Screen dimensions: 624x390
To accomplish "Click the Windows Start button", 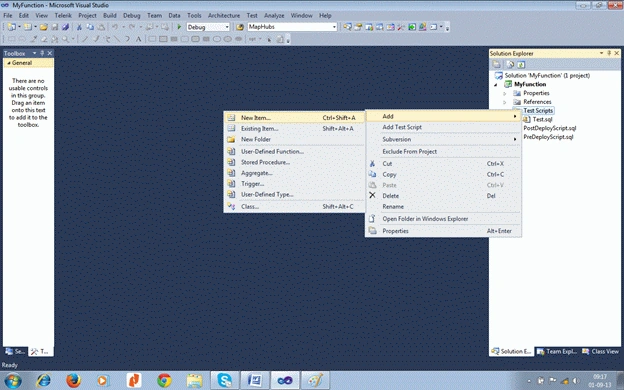I will pos(13,380).
